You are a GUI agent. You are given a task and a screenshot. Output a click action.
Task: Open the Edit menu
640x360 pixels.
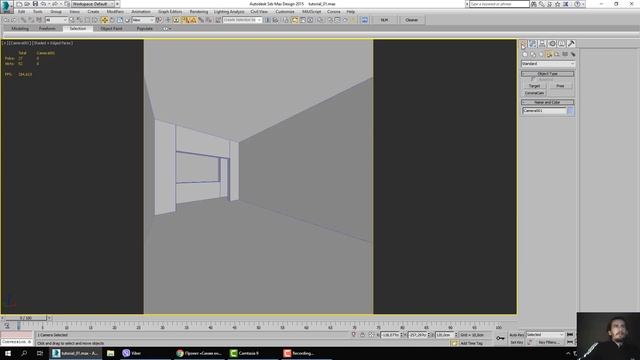pos(21,12)
